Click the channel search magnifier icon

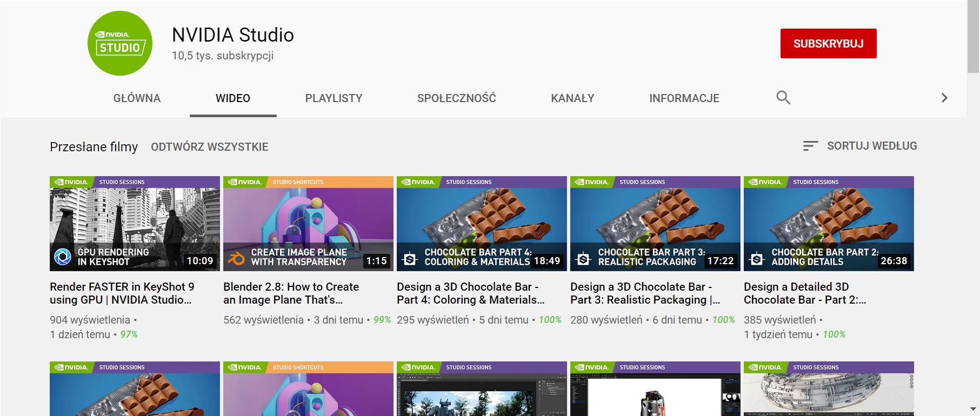point(783,98)
